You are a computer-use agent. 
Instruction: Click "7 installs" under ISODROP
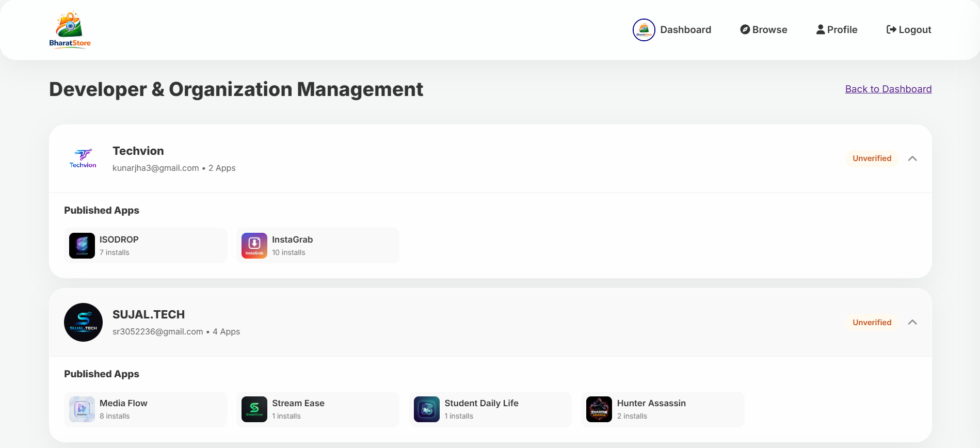(x=115, y=252)
